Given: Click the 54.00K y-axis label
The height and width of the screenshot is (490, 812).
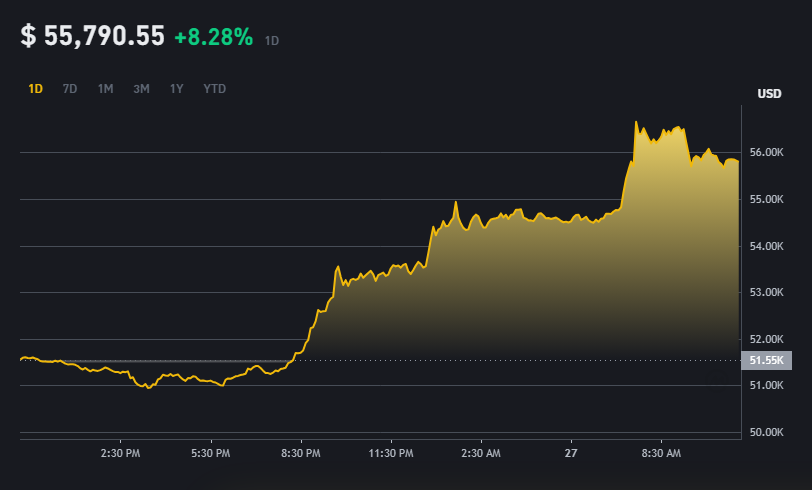Looking at the screenshot, I should point(766,246).
